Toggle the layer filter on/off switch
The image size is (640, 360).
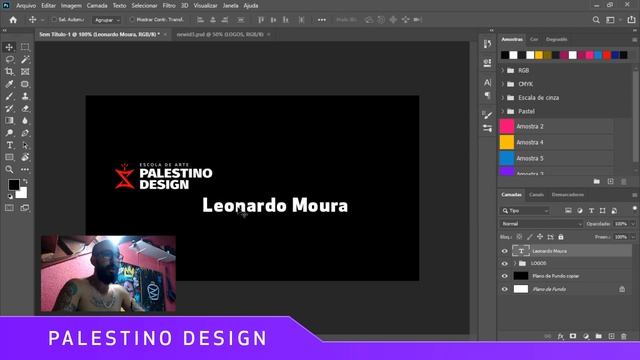tap(634, 209)
